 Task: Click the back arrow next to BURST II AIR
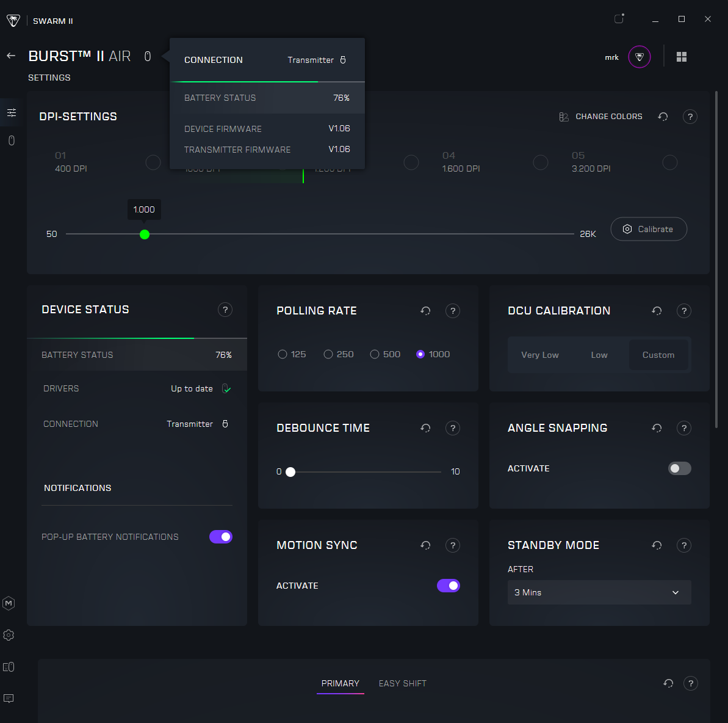click(11, 56)
